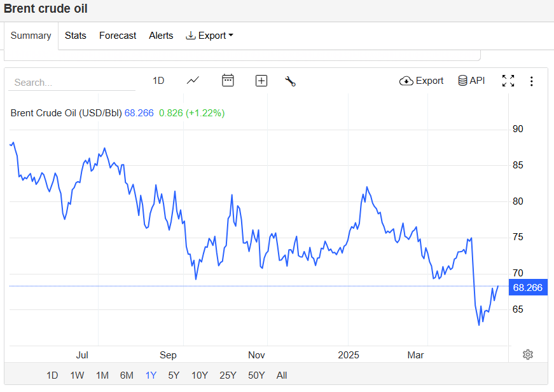Screen dimensions: 554x392
Task: Open the chart type line icon
Action: click(x=193, y=81)
